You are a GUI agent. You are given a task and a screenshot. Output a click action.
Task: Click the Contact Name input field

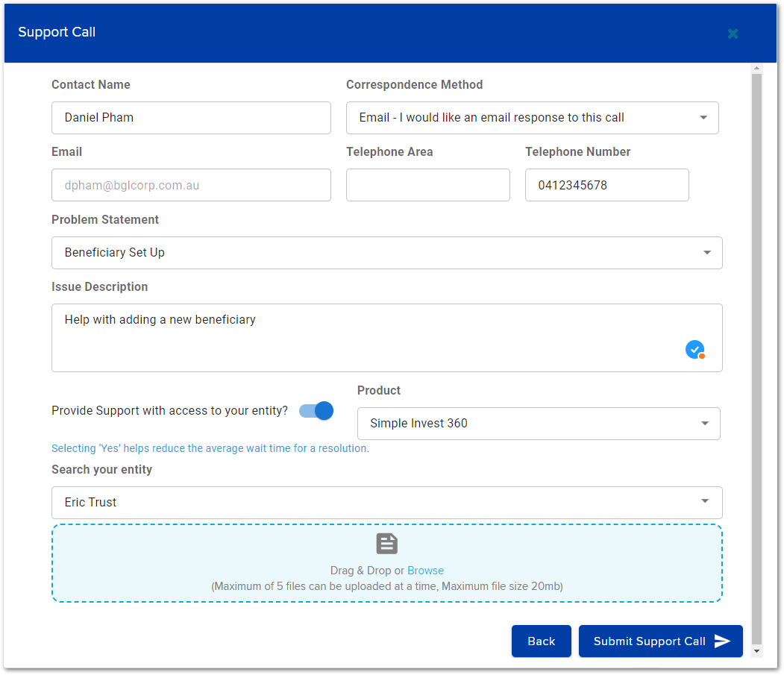[x=191, y=118]
